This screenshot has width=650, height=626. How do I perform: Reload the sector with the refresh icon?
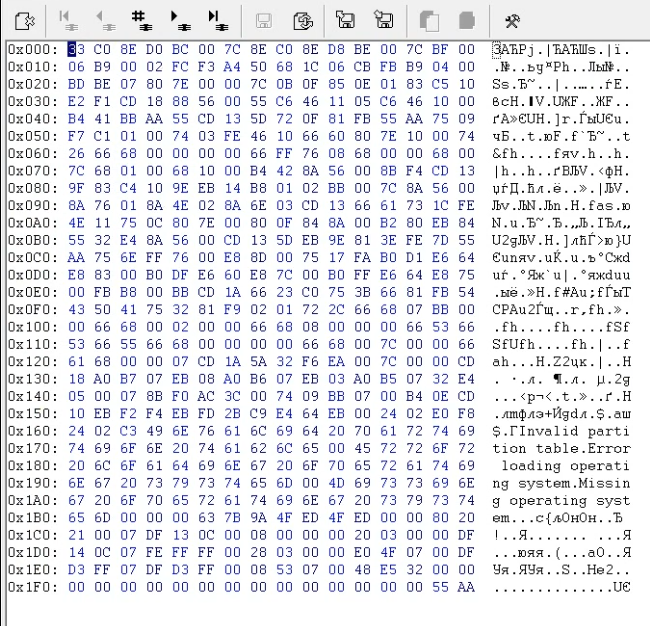(x=301, y=19)
